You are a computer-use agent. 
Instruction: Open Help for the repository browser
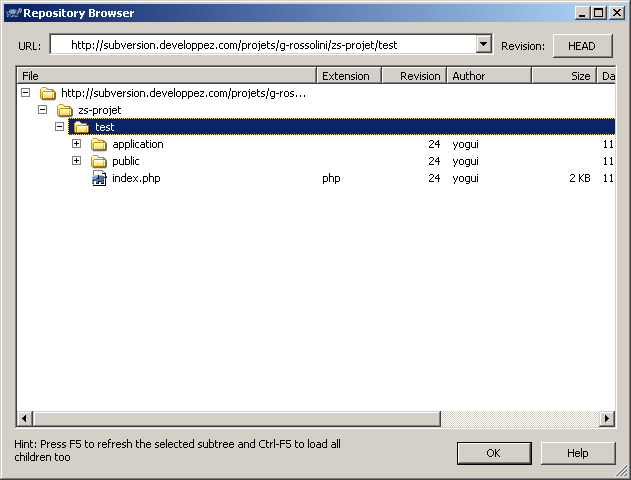pyautogui.click(x=577, y=453)
